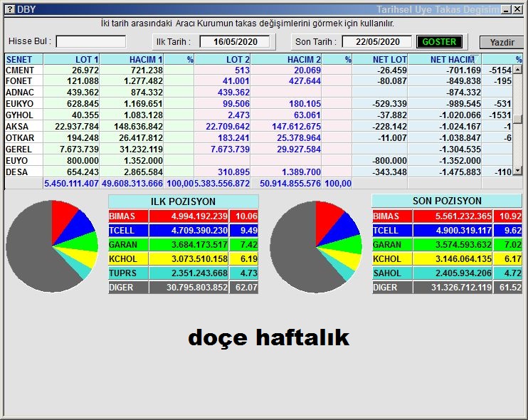
Task: Click total HACIM 2 value 50.914.855.576
Action: tap(290, 184)
